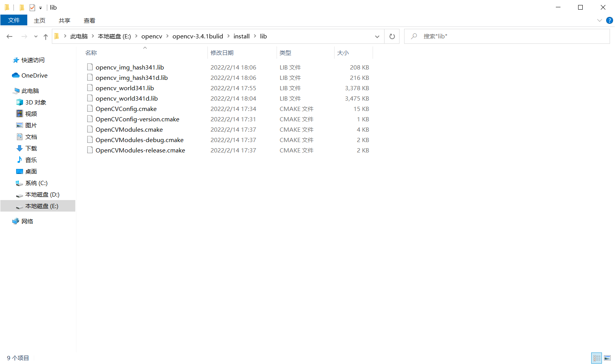Refresh the lib folder view
Screen dimensions: 615x364
[x=392, y=36]
